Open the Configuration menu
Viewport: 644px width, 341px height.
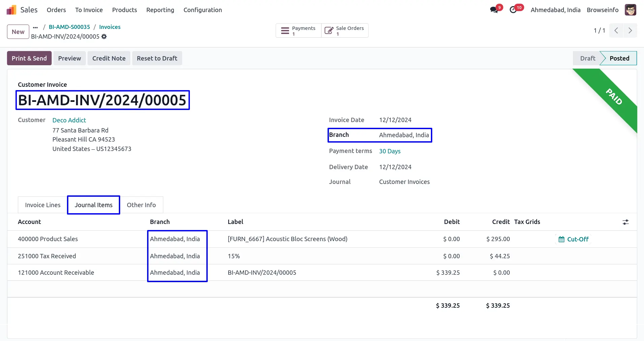[202, 10]
